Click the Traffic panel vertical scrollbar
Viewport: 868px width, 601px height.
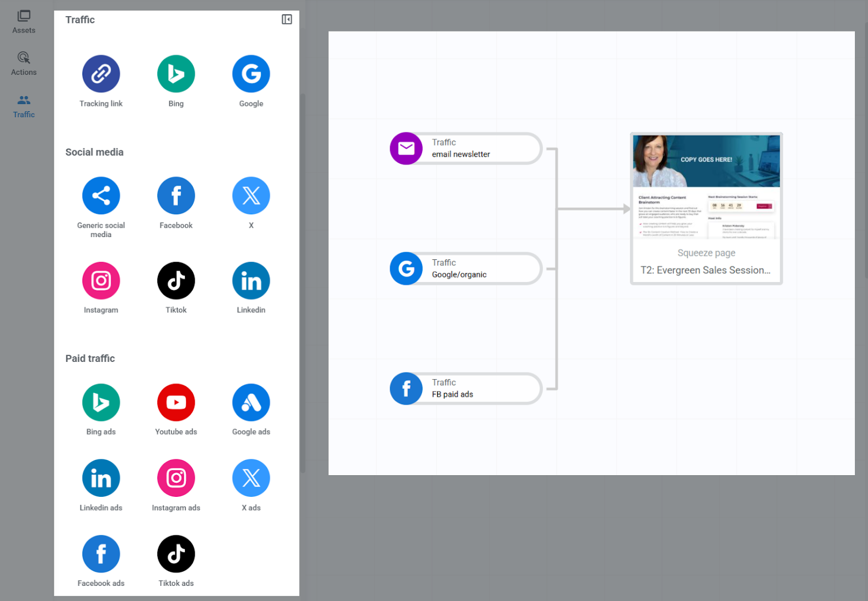[x=303, y=282]
